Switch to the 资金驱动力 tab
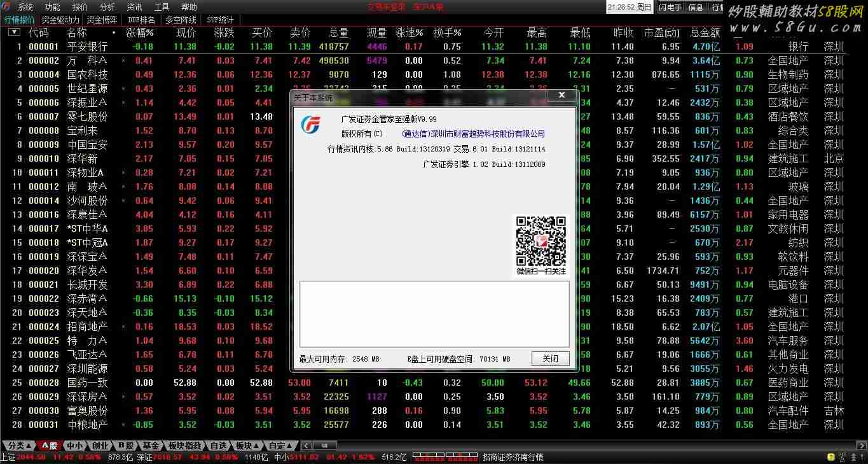868x464 pixels. 61,20
